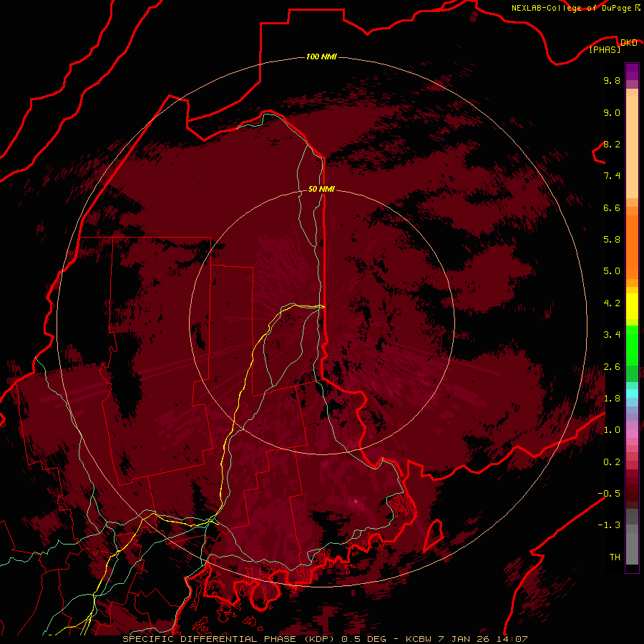Viewport: 644px width, 644px height.
Task: Pick the light peach segment of the color bar
Action: tap(632, 148)
